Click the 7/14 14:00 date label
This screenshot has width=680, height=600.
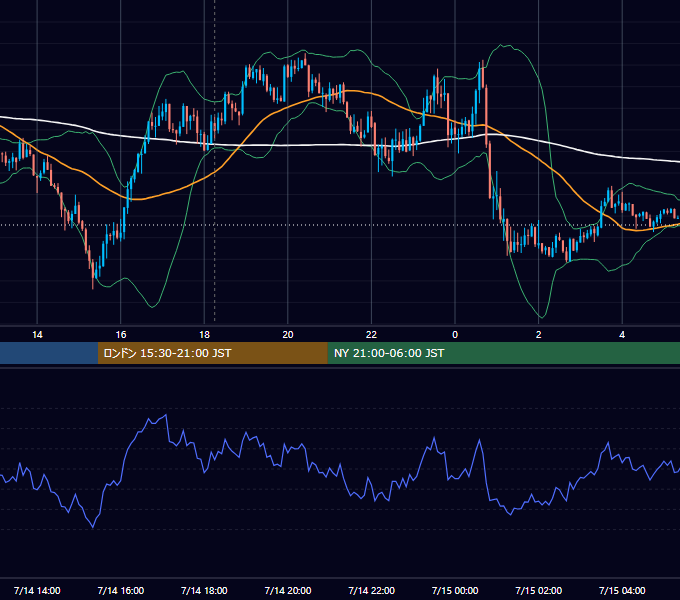coord(37,590)
